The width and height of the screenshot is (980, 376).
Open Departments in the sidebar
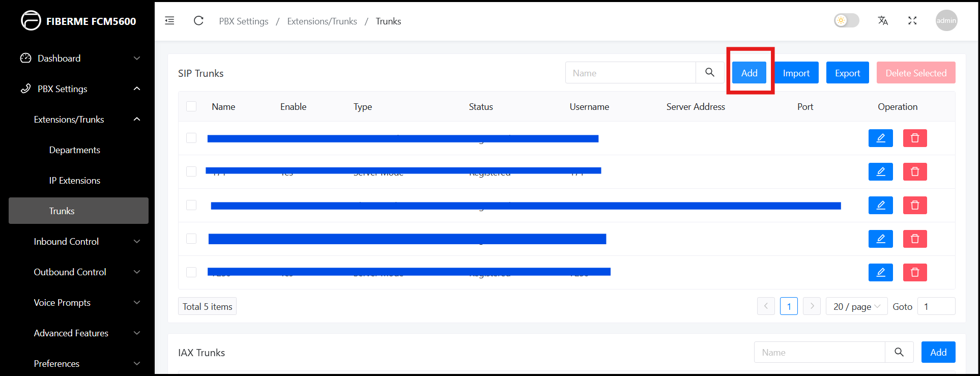click(75, 150)
